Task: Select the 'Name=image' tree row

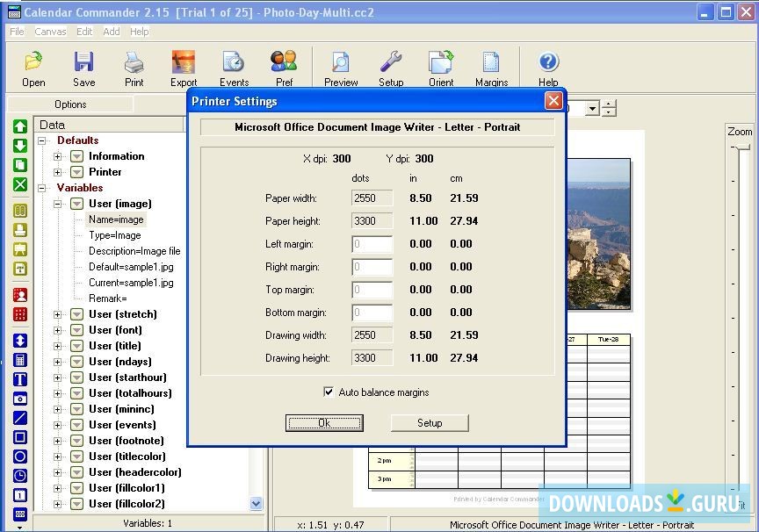Action: (116, 219)
